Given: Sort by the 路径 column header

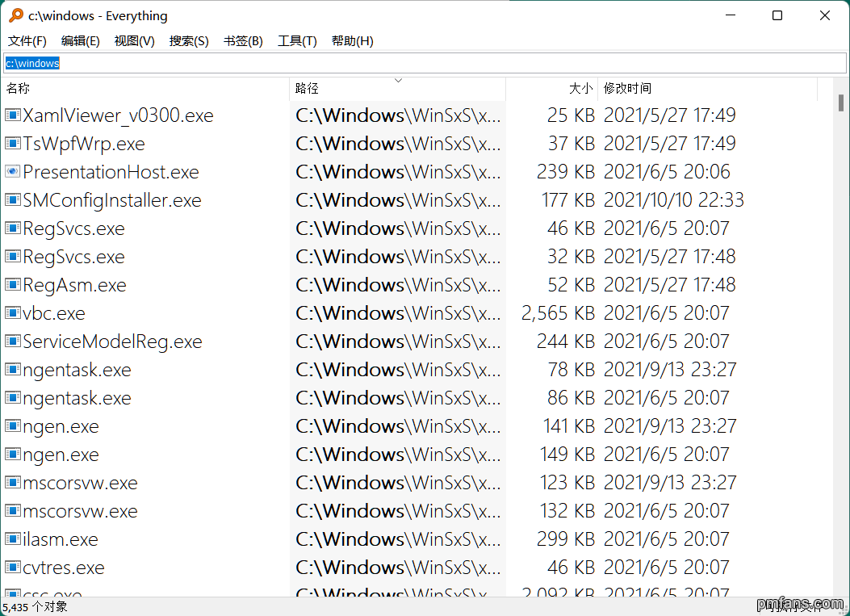Looking at the screenshot, I should [398, 88].
